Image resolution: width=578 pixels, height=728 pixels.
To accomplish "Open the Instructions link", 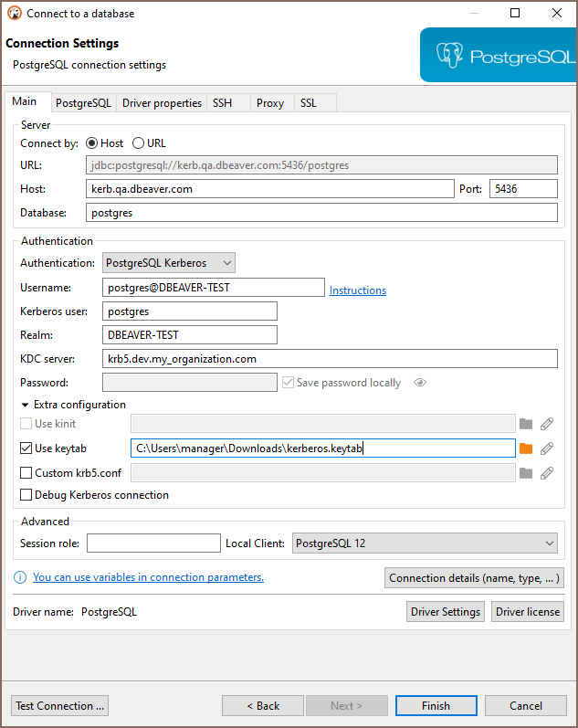I will pyautogui.click(x=358, y=290).
